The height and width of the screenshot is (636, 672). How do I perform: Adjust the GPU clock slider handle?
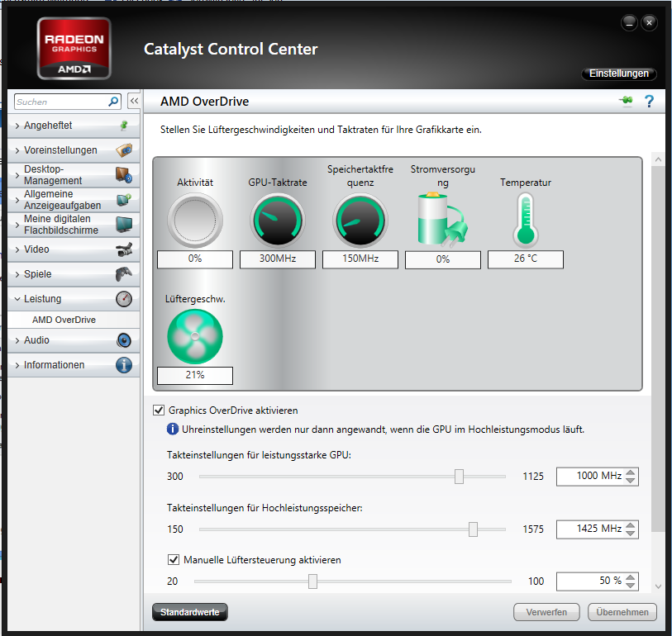click(459, 476)
